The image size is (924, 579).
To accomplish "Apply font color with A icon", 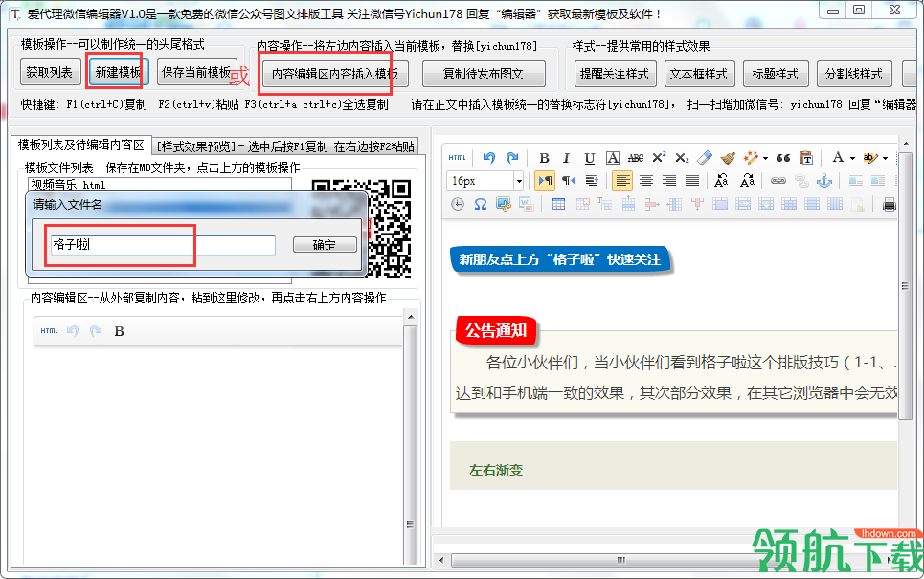I will 838,158.
